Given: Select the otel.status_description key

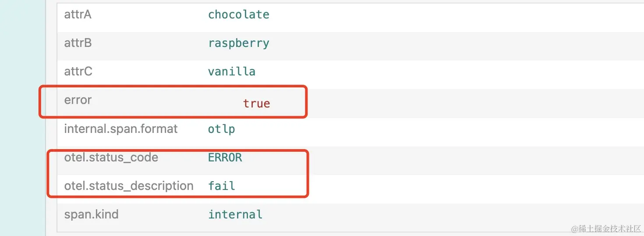Looking at the screenshot, I should (129, 186).
